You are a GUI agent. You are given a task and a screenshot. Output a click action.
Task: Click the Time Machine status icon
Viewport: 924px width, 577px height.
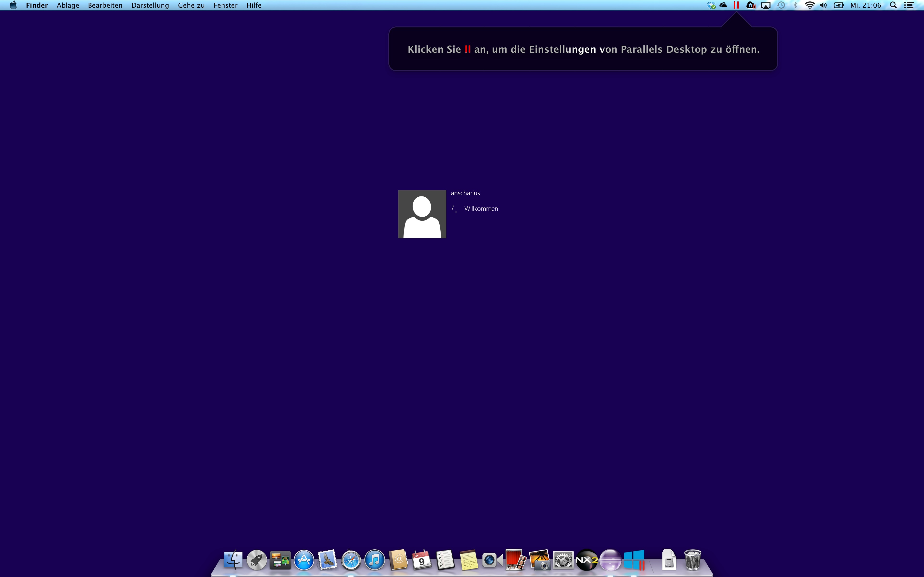tap(781, 5)
